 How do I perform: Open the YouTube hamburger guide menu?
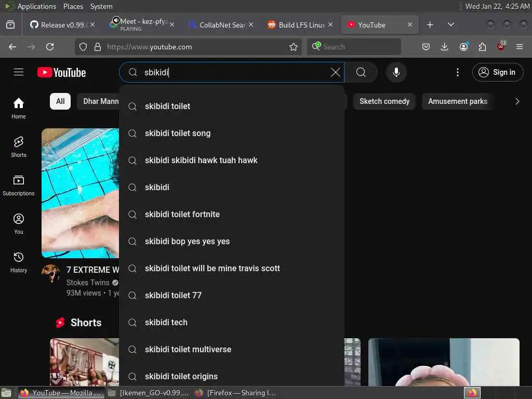point(19,72)
